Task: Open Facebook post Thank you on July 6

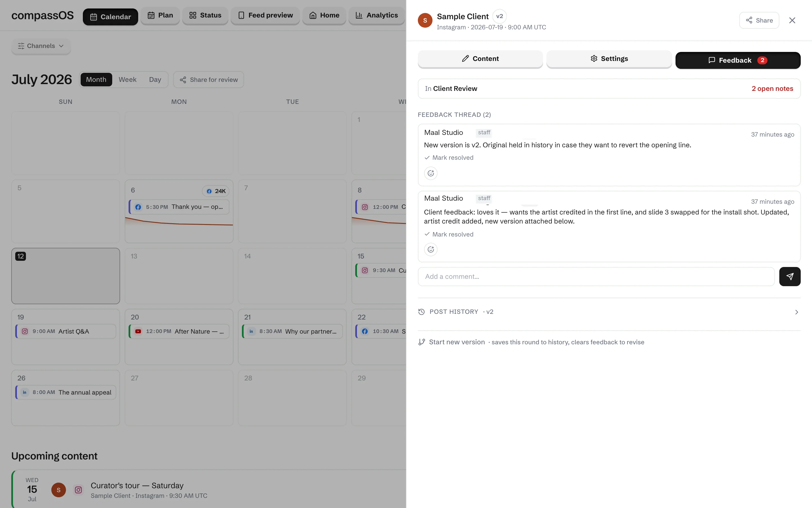Action: 179,207
